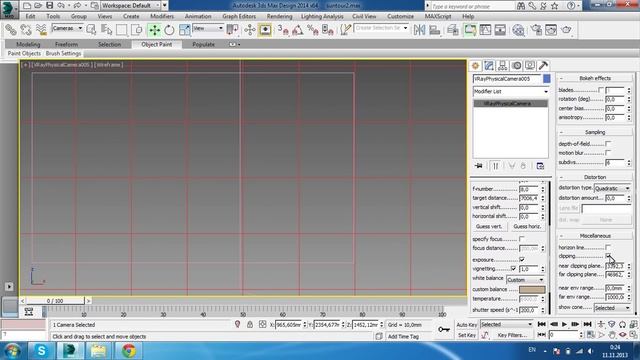Open Skype from the taskbar
Screen dimensions: 640x360
41,351
